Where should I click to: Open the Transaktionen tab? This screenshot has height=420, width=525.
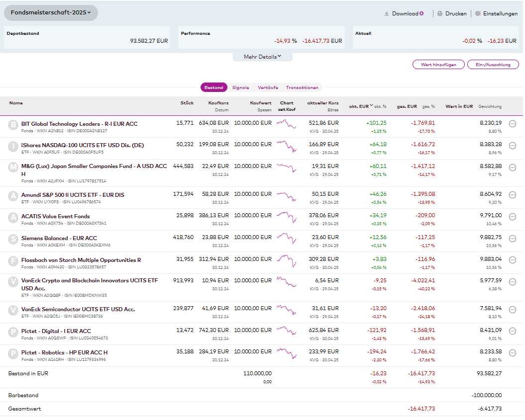click(x=302, y=87)
